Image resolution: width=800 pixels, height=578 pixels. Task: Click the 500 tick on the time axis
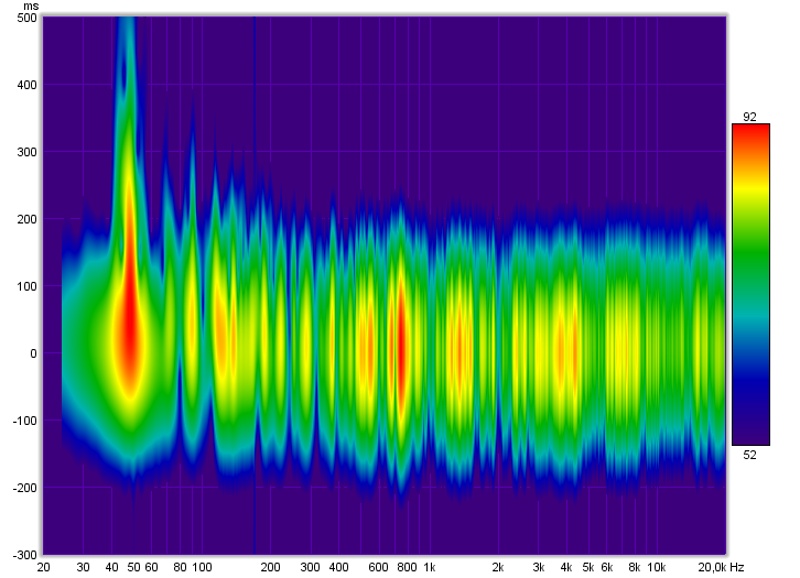coord(27,18)
